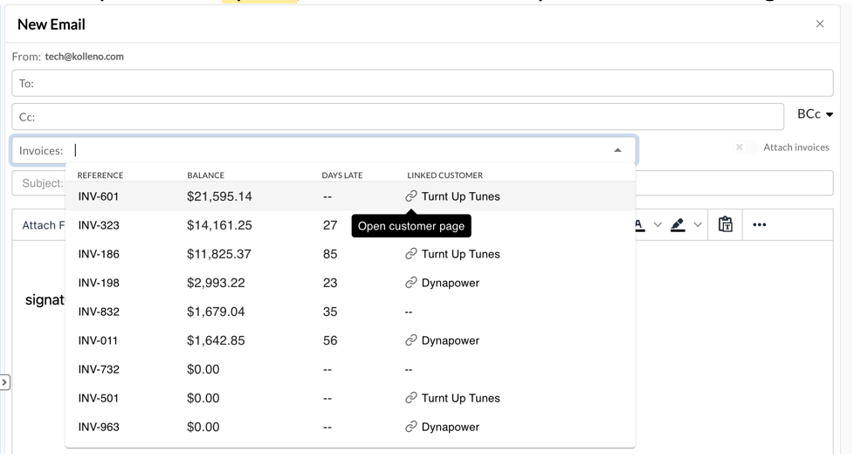Expand the left side panel arrow

tap(4, 382)
